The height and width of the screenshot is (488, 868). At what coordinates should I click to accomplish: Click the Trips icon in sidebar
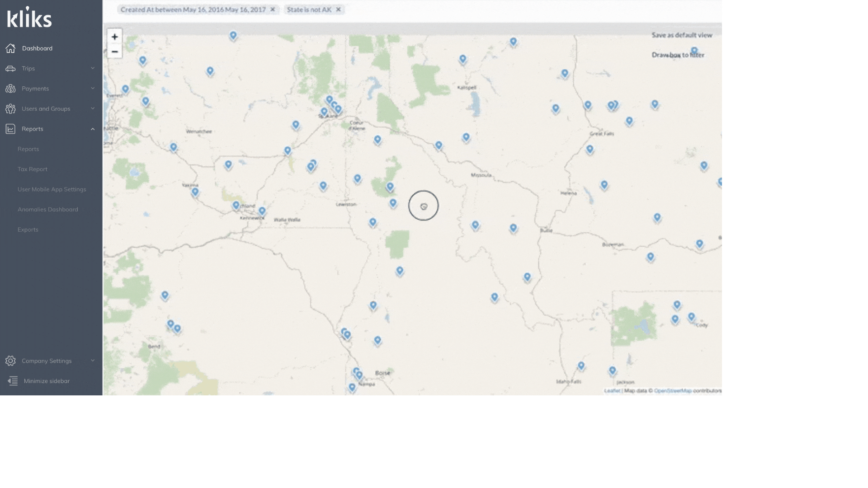tap(10, 68)
